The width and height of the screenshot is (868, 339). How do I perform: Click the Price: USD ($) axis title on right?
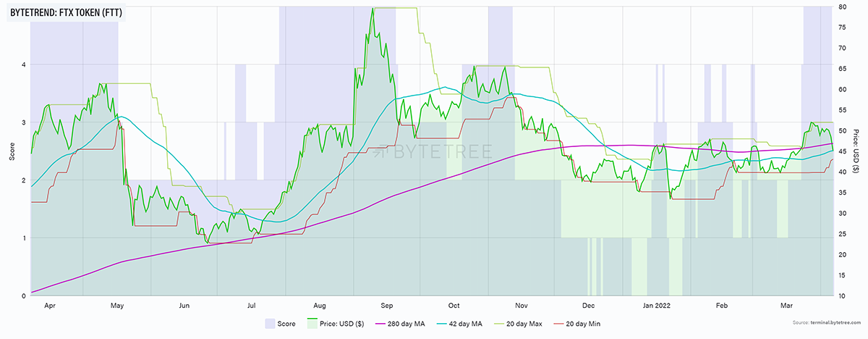pos(854,151)
